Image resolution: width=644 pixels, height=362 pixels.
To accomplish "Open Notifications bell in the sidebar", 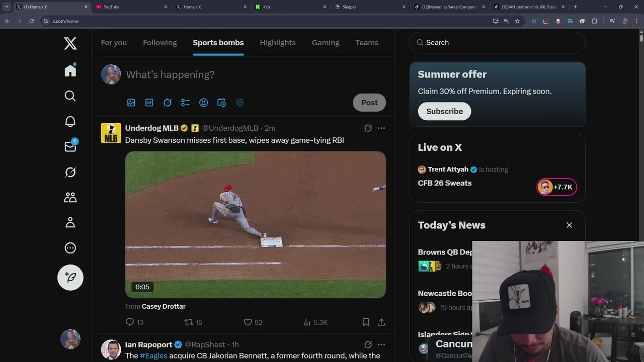I will point(70,121).
